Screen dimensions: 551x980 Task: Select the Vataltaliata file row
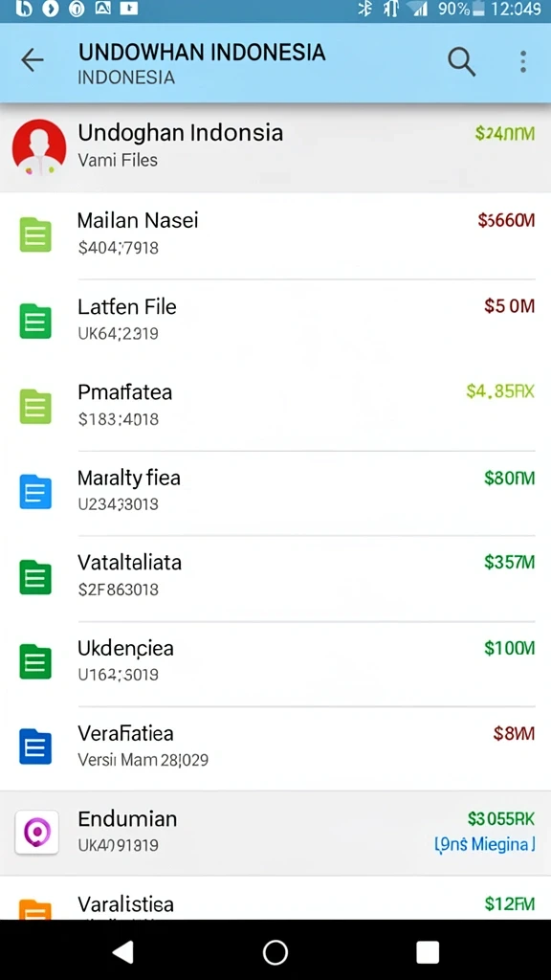275,576
